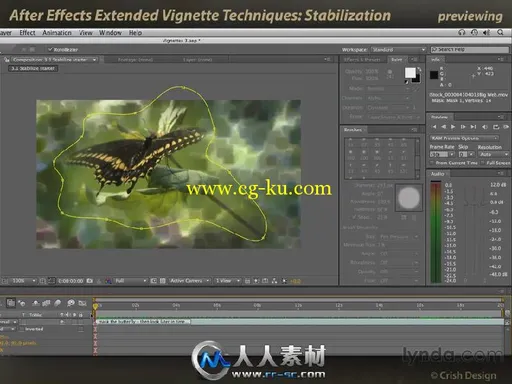Toggle fast previews icon in viewer footer
The width and height of the screenshot is (512, 384).
(x=256, y=281)
